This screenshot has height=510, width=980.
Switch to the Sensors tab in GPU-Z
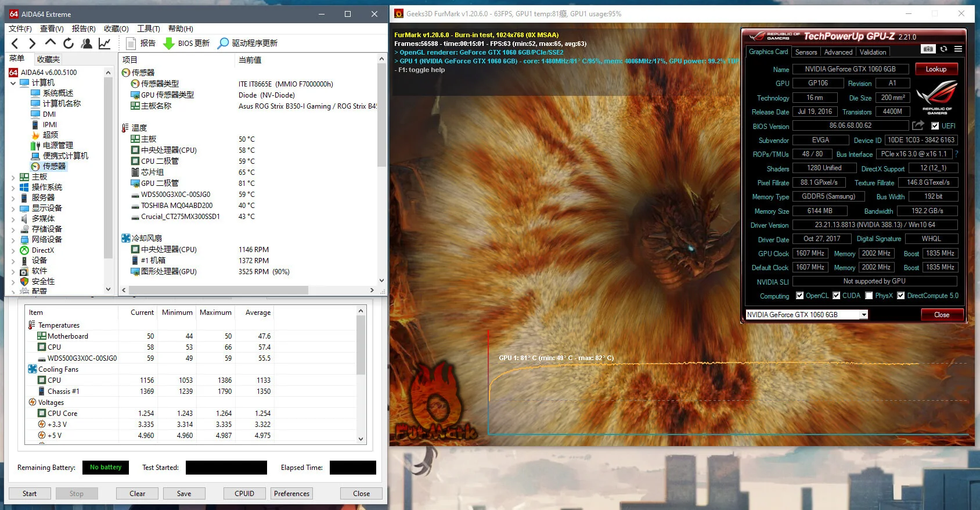tap(806, 52)
